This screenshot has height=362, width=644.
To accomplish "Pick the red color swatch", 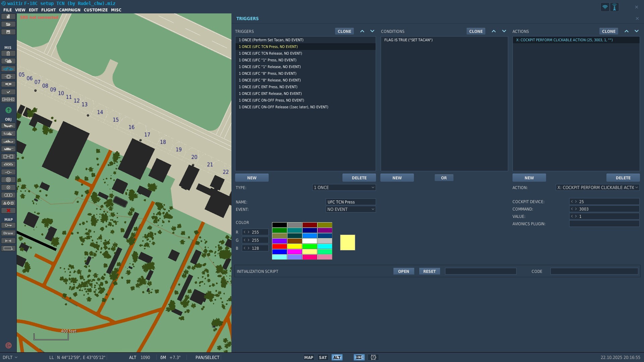I will (x=279, y=246).
